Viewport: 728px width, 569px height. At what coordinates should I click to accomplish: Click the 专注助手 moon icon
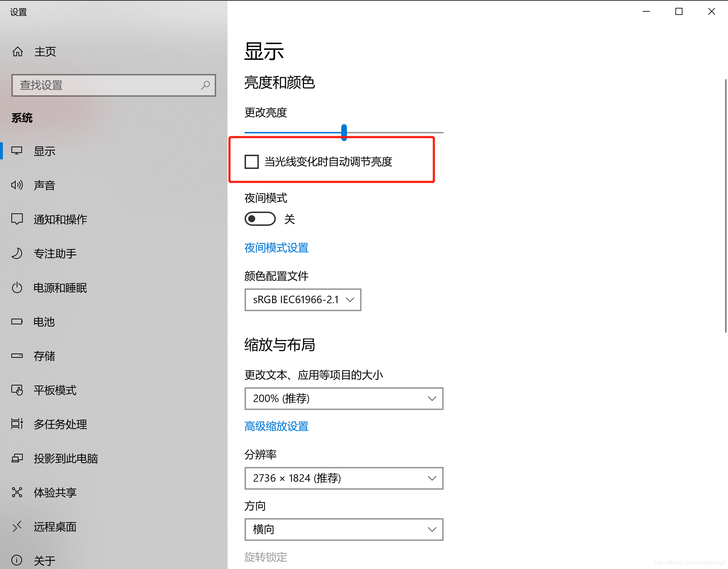[x=17, y=254]
